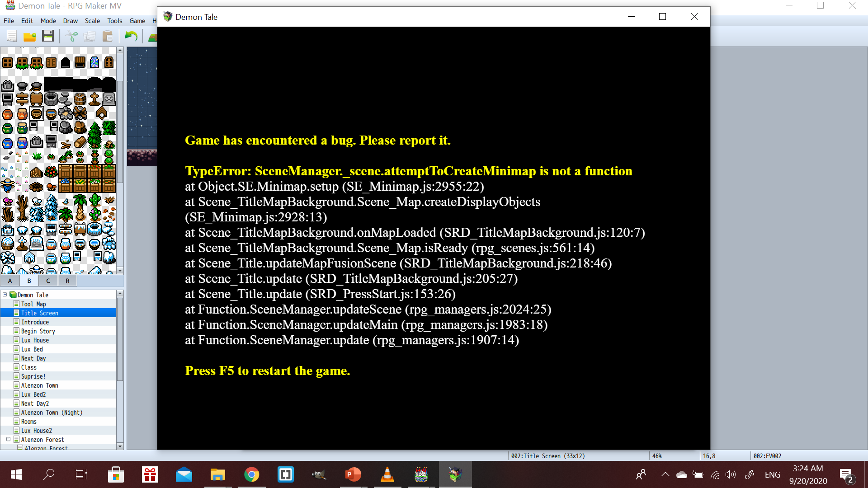This screenshot has width=868, height=488.
Task: Click the Save Project floppy icon
Action: point(48,36)
